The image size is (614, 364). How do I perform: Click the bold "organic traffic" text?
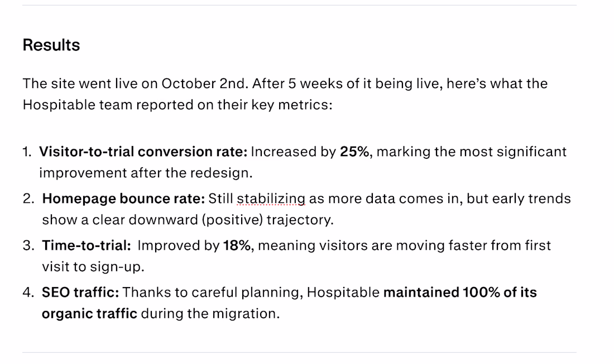point(89,314)
